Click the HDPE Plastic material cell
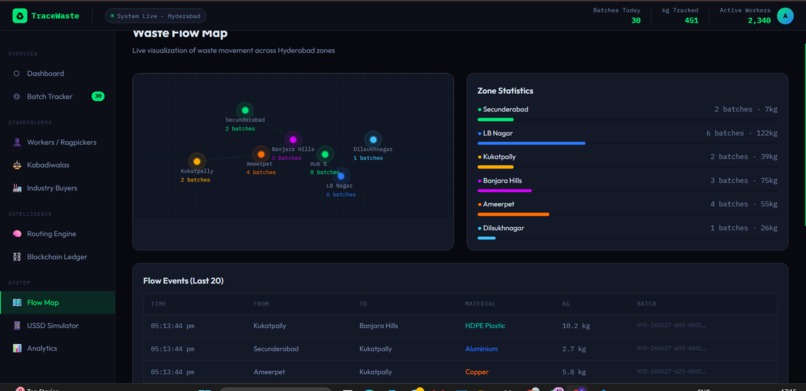This screenshot has width=806, height=391. click(485, 326)
